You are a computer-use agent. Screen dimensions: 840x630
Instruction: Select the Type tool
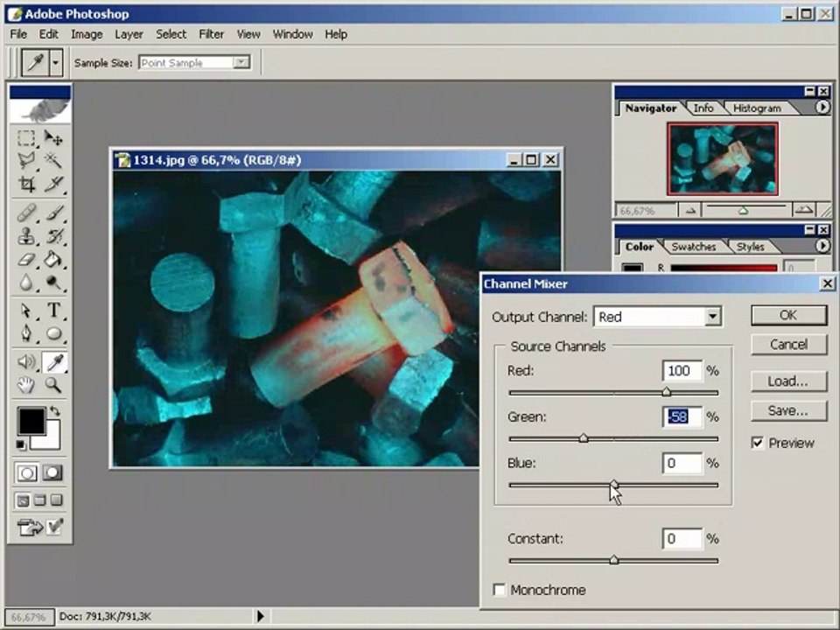click(53, 310)
